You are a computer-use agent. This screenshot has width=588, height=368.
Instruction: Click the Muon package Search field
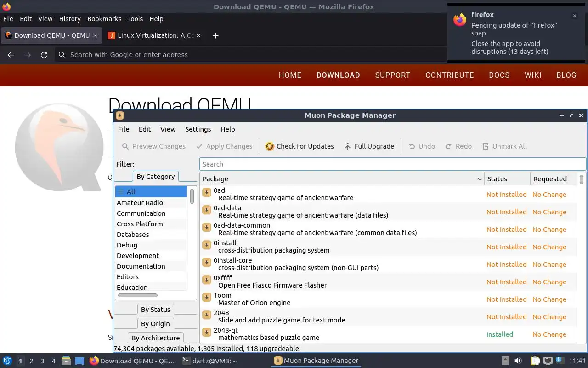(393, 164)
